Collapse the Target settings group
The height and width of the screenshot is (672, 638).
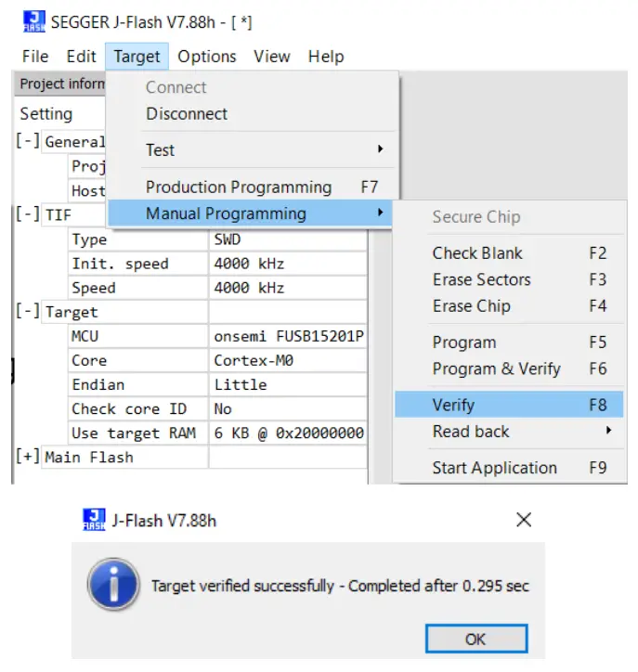(28, 312)
